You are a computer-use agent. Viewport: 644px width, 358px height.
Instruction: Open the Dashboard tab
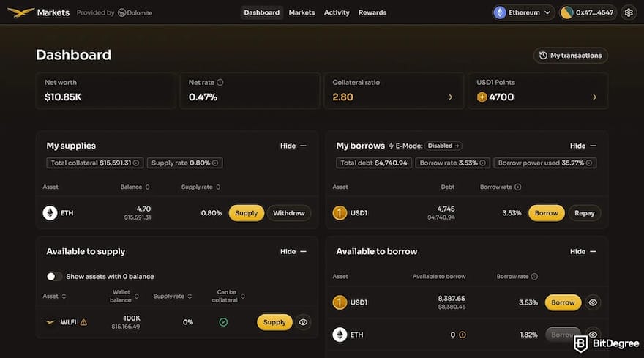point(262,12)
